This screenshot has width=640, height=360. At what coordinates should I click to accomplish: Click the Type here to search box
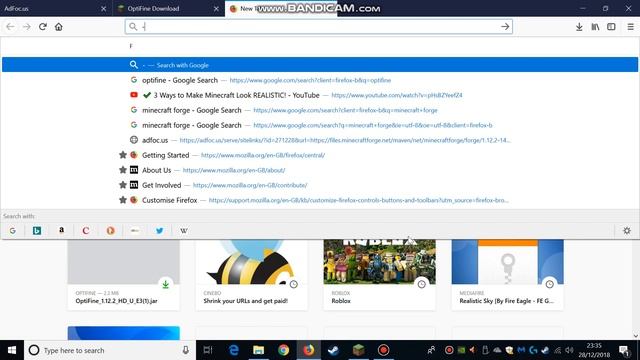[110, 350]
